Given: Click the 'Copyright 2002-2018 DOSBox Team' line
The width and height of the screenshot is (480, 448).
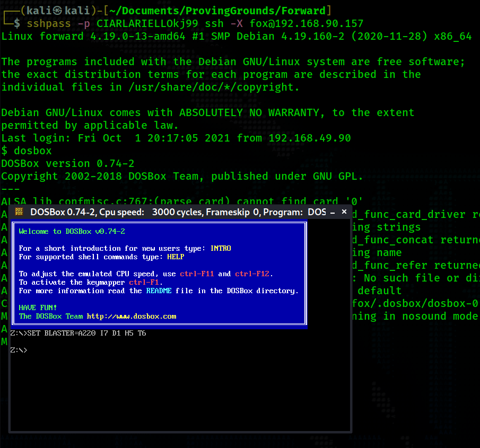Looking at the screenshot, I should pos(182,176).
